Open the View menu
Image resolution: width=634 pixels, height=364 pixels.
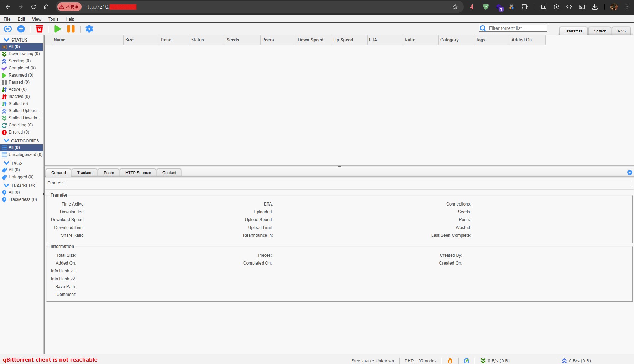(x=37, y=19)
